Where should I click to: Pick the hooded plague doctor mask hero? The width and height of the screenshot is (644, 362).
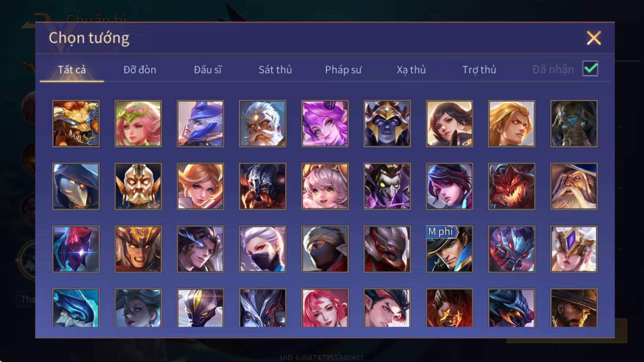(76, 186)
